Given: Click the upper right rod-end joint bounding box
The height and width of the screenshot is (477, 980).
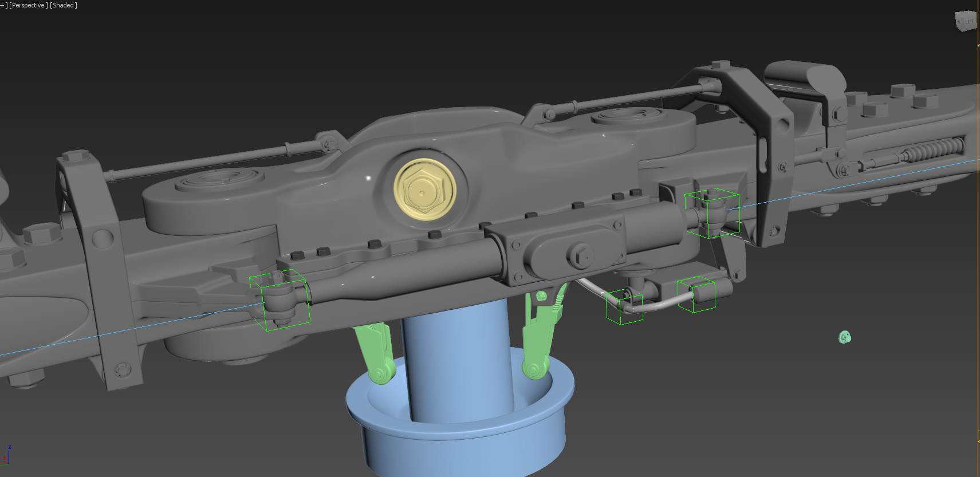Looking at the screenshot, I should 712,213.
